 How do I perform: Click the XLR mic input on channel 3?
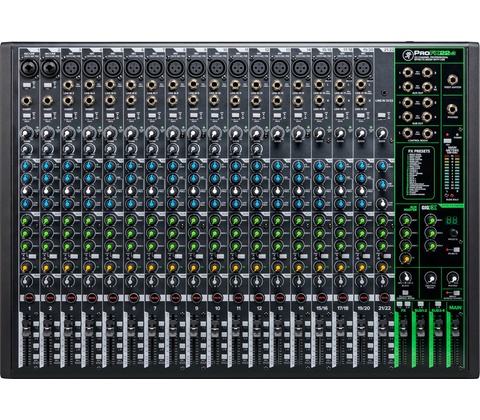[71, 68]
